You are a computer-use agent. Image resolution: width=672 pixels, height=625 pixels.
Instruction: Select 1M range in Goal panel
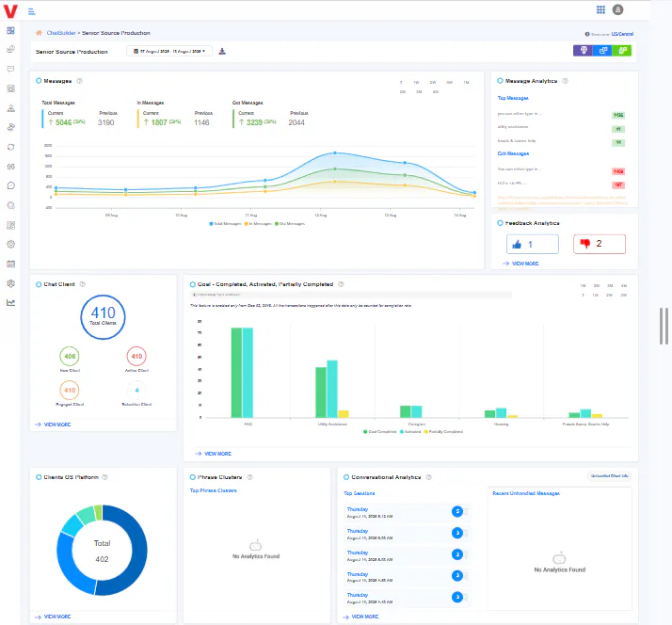pos(583,285)
